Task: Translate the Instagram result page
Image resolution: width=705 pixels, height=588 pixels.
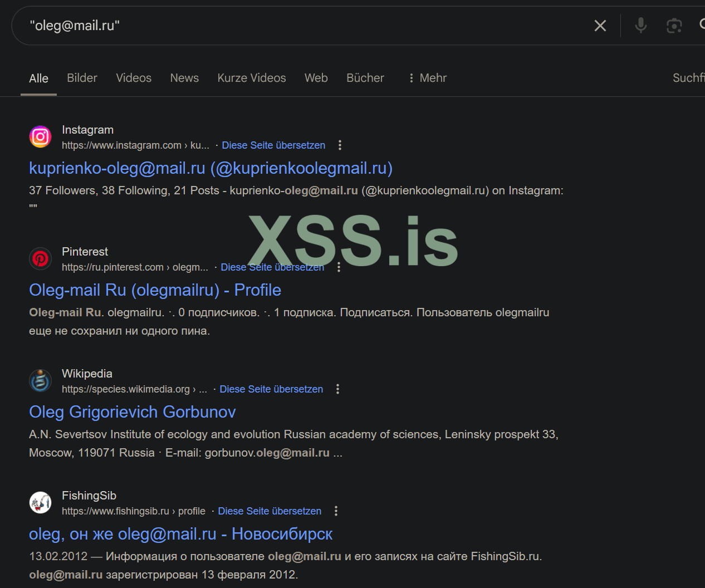Action: point(273,145)
